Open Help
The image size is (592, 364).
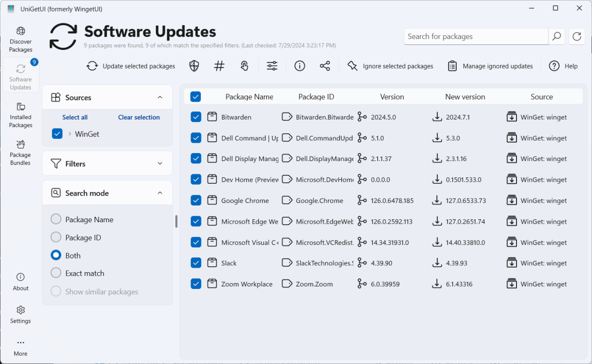563,66
